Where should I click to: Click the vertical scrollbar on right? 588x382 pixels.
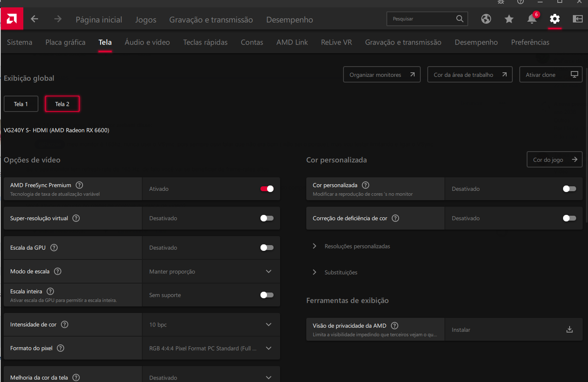pyautogui.click(x=586, y=145)
